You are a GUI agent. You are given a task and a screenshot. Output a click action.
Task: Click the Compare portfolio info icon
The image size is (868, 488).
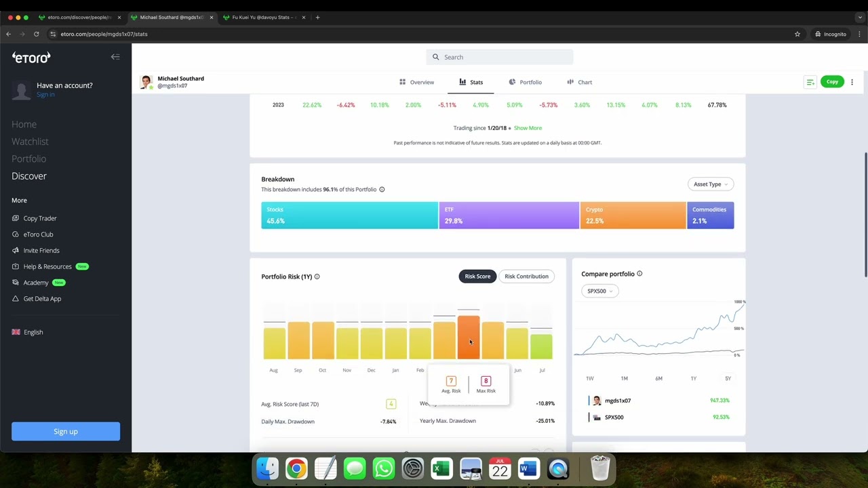(x=639, y=274)
